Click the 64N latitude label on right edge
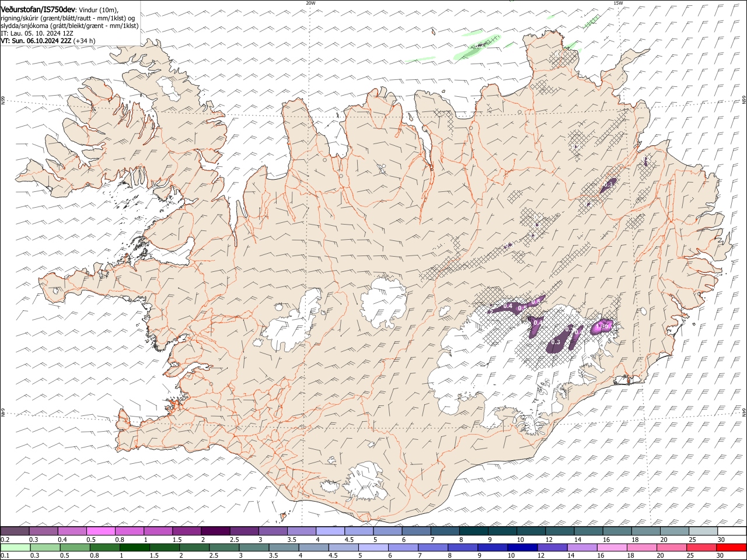This screenshot has height=560, width=747. click(x=744, y=413)
